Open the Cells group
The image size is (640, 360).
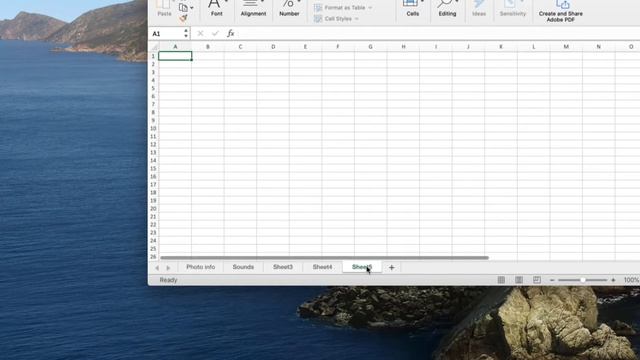pyautogui.click(x=412, y=8)
